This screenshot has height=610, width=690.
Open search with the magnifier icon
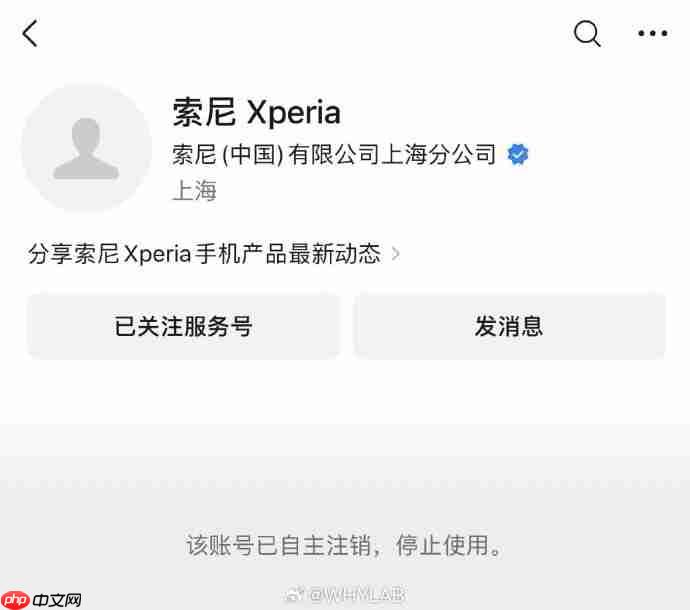(x=587, y=33)
